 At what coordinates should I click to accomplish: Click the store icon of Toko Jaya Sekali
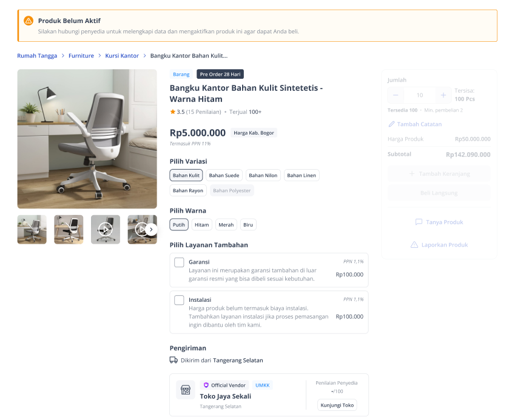[x=186, y=390]
